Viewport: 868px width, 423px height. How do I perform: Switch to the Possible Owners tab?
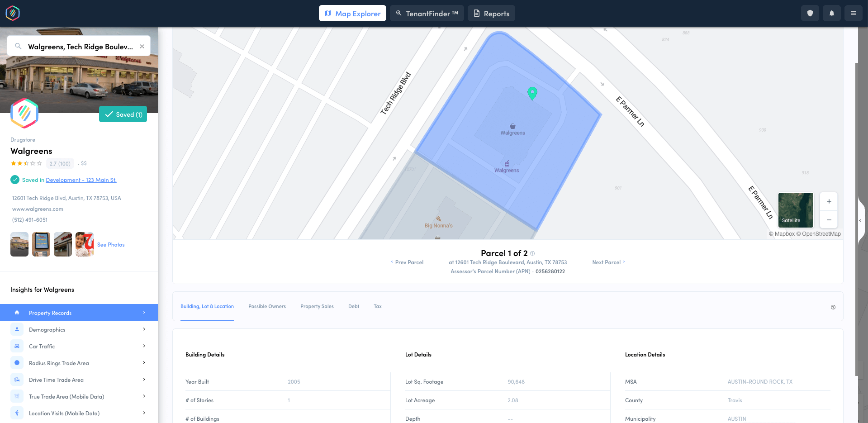pyautogui.click(x=267, y=306)
